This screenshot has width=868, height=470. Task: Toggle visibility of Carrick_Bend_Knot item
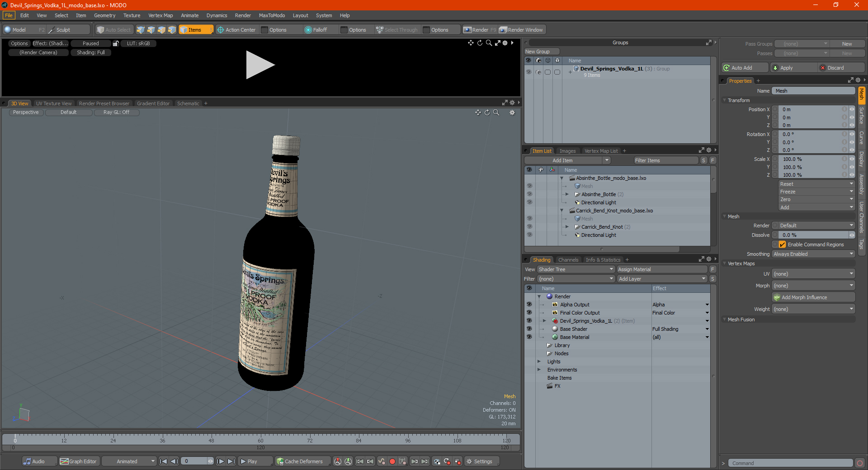[x=529, y=227]
